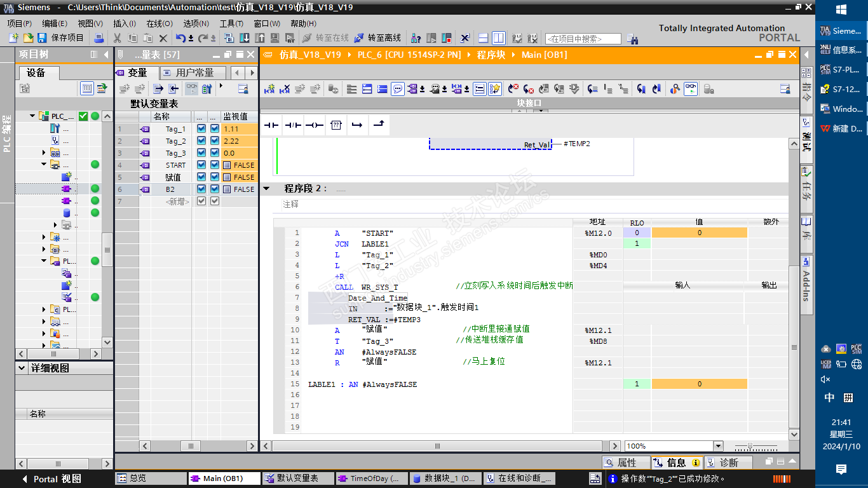The image size is (868, 488).
Task: Show more tag table toolbar items arrow
Action: (221, 86)
